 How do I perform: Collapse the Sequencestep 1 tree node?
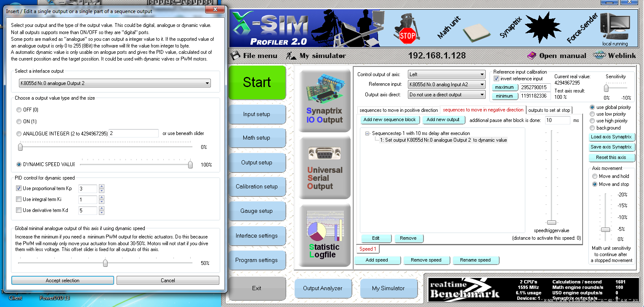pos(367,133)
